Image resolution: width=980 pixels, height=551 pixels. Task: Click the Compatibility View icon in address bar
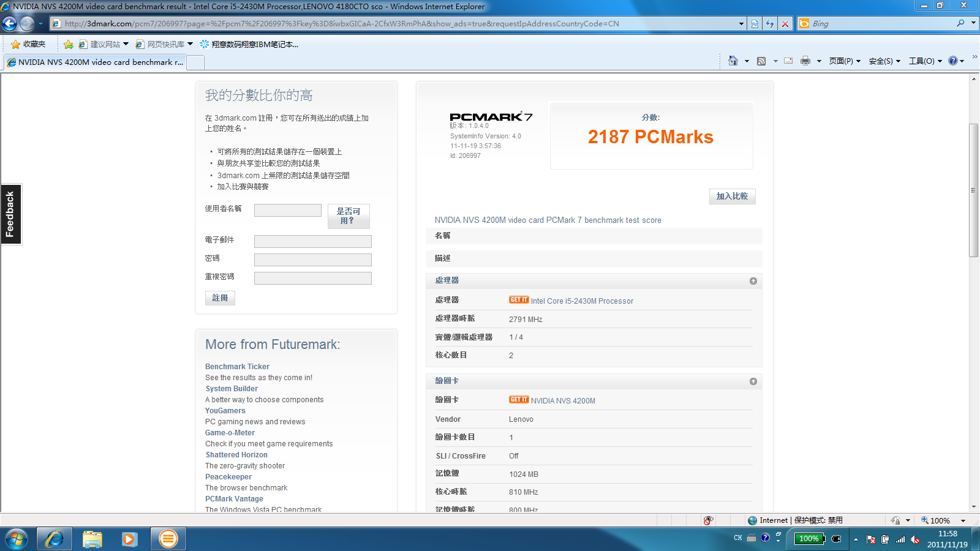click(755, 24)
